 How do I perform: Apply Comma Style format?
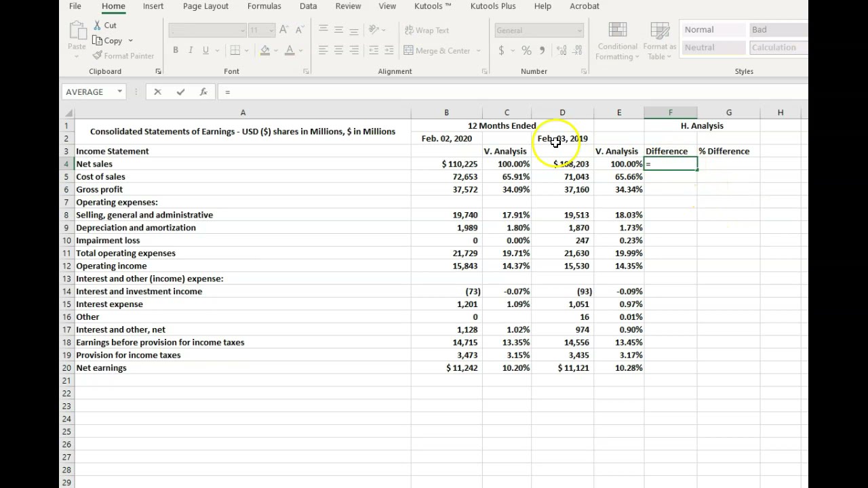(542, 50)
